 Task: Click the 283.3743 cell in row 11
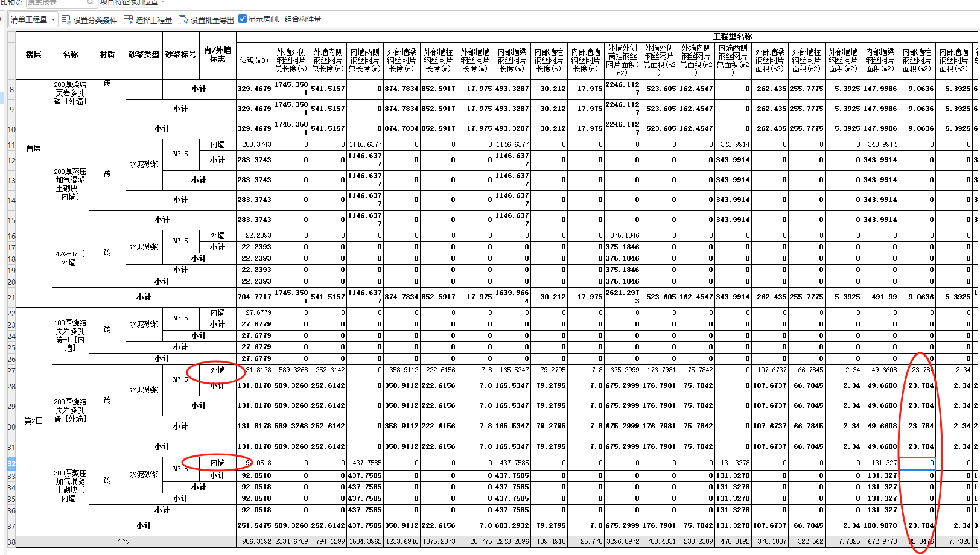pyautogui.click(x=255, y=145)
